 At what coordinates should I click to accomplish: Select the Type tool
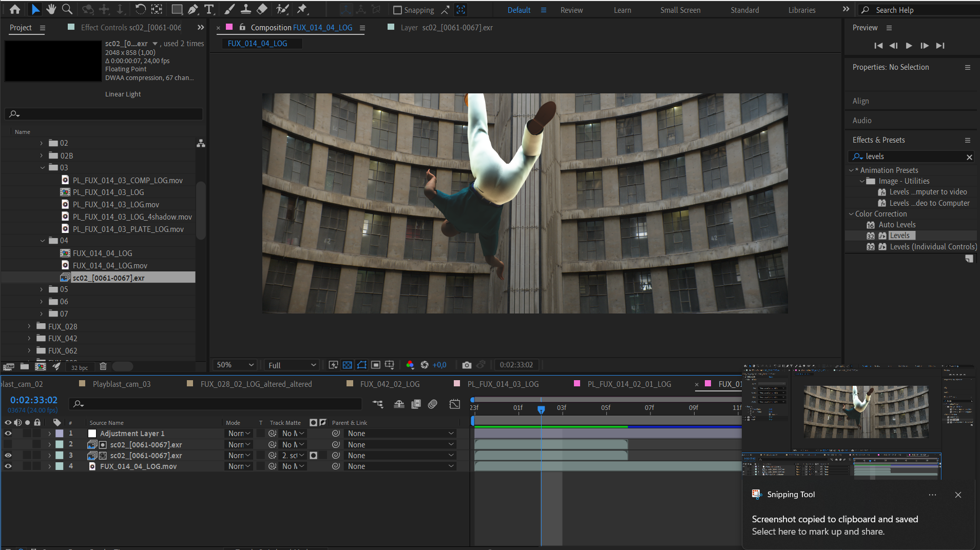pyautogui.click(x=208, y=9)
